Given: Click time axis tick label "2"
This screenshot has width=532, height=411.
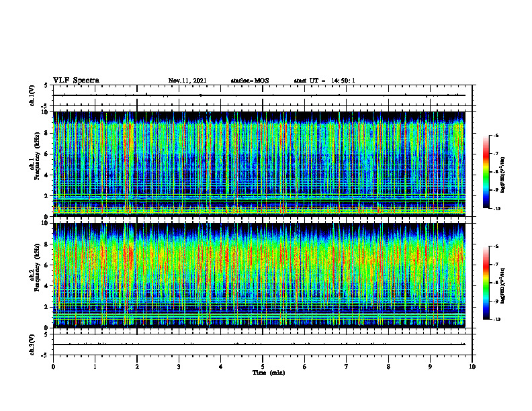Looking at the screenshot, I should pos(137,367).
